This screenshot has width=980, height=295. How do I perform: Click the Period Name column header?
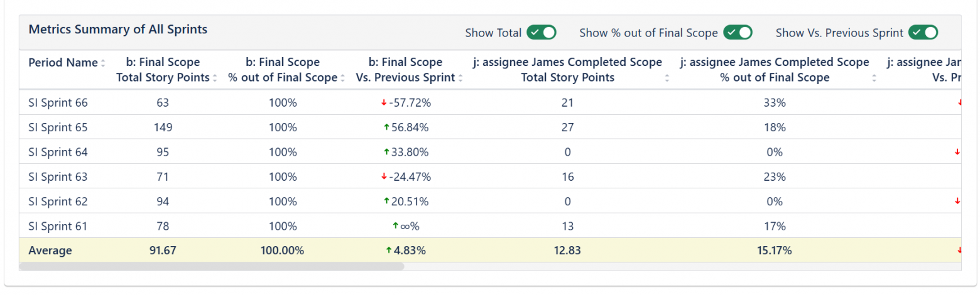pos(63,63)
